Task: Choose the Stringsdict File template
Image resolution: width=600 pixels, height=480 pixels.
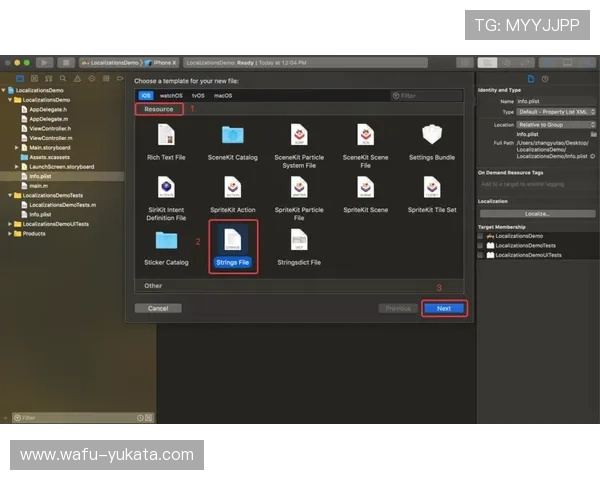Action: click(x=298, y=241)
